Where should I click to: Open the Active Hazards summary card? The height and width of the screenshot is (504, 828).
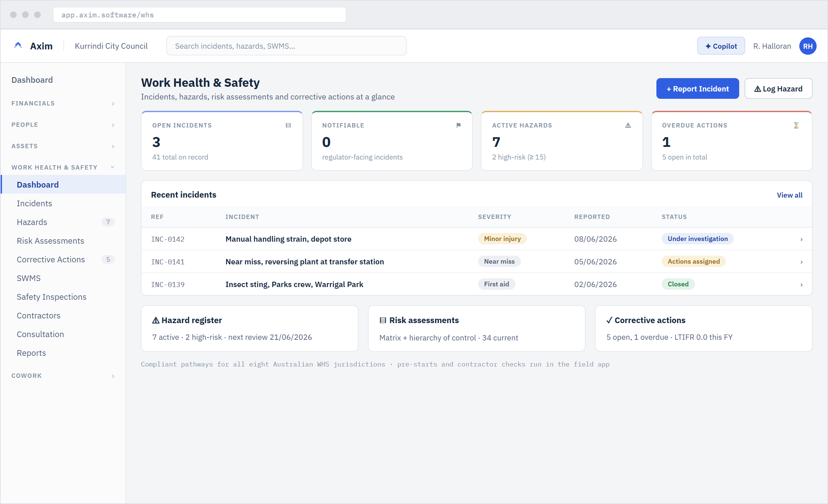click(562, 141)
